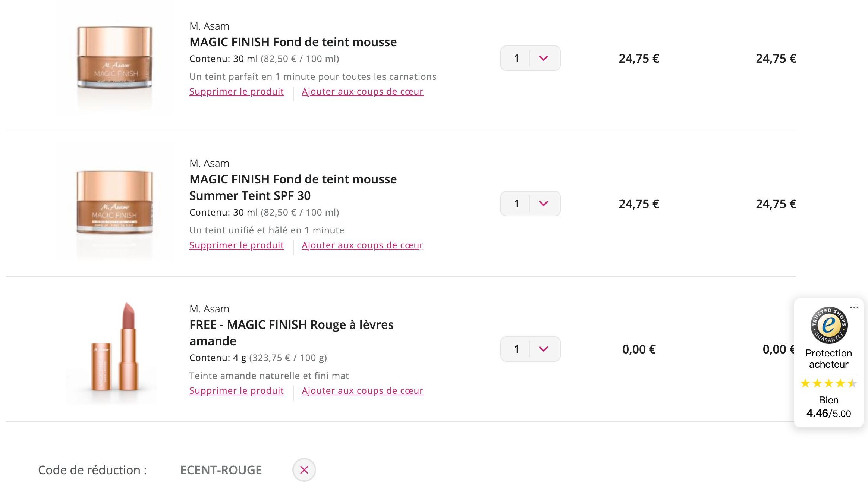Open the Trusted Shops badge options menu

pos(854,307)
